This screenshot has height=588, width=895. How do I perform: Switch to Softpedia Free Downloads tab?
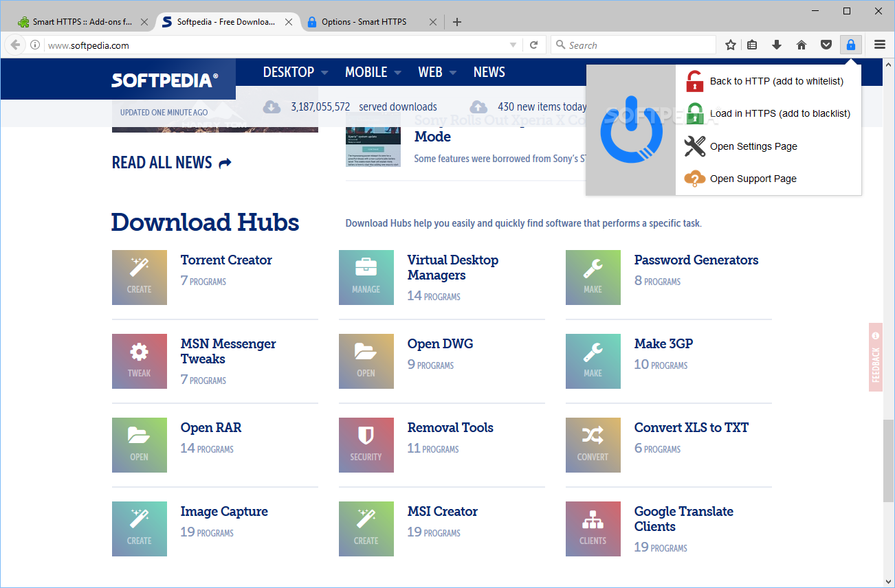click(x=226, y=22)
